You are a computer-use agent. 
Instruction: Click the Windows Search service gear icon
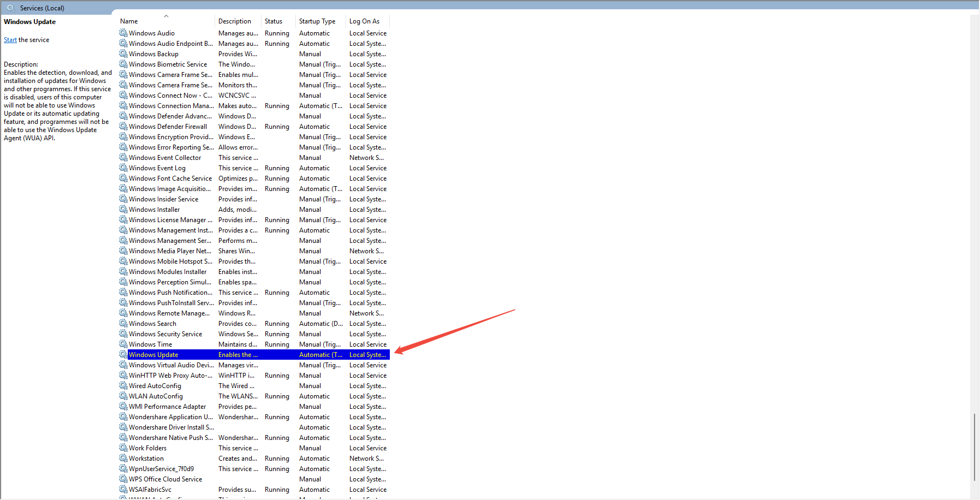pos(123,324)
